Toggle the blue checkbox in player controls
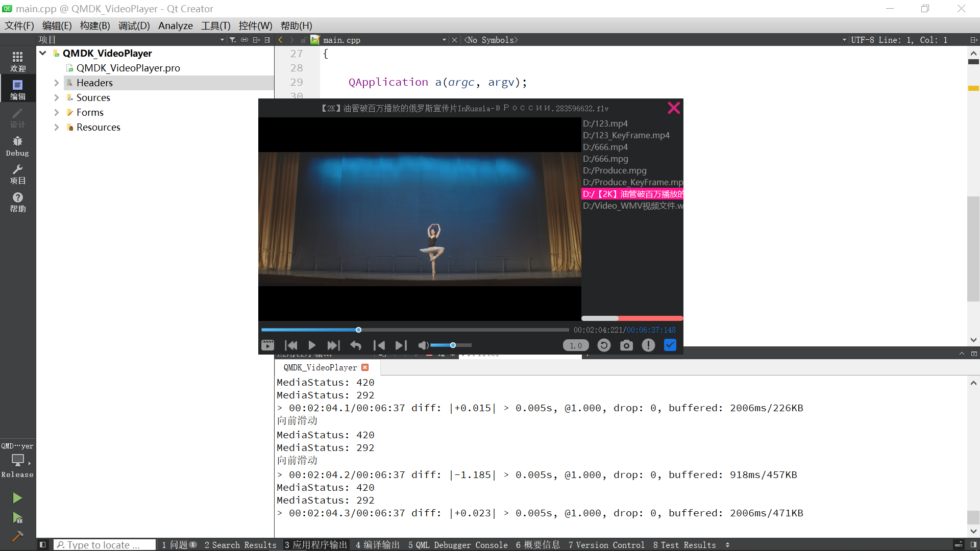Image resolution: width=980 pixels, height=551 pixels. [670, 345]
